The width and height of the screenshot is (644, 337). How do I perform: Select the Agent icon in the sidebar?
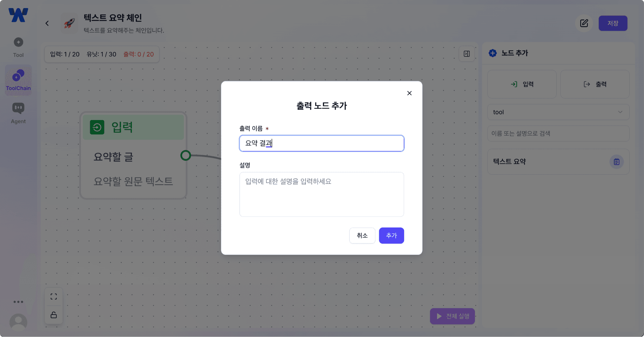[x=18, y=112]
